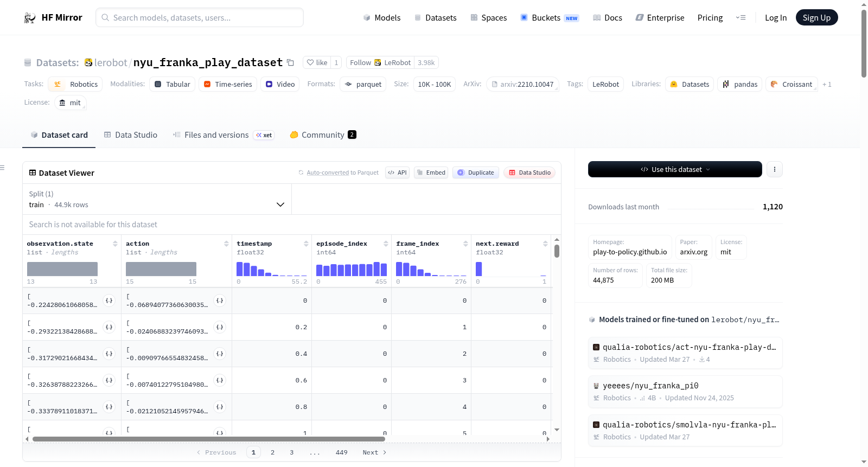Open the Pricing page
This screenshot has width=868, height=467.
tap(710, 18)
